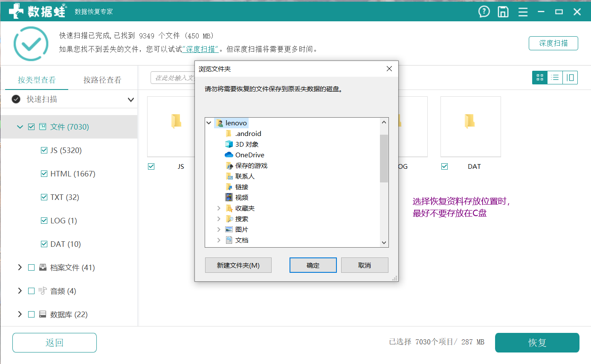
Task: Uncheck the LOG (1) checkbox
Action: 44,220
